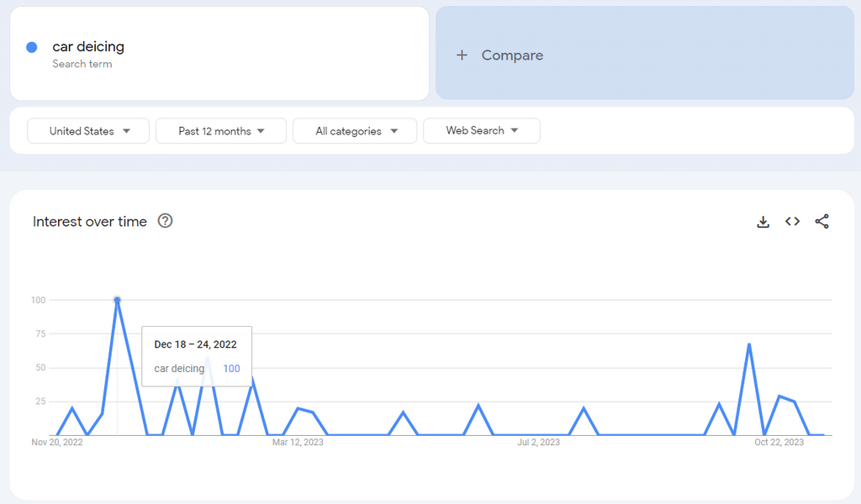The image size is (861, 504).
Task: Click the 50 y-axis label
Action: point(40,368)
